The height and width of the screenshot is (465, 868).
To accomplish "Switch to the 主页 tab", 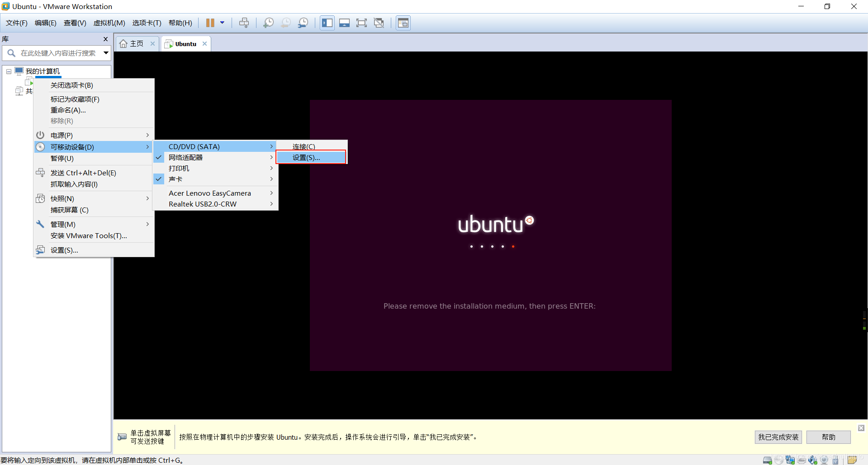I will point(137,44).
